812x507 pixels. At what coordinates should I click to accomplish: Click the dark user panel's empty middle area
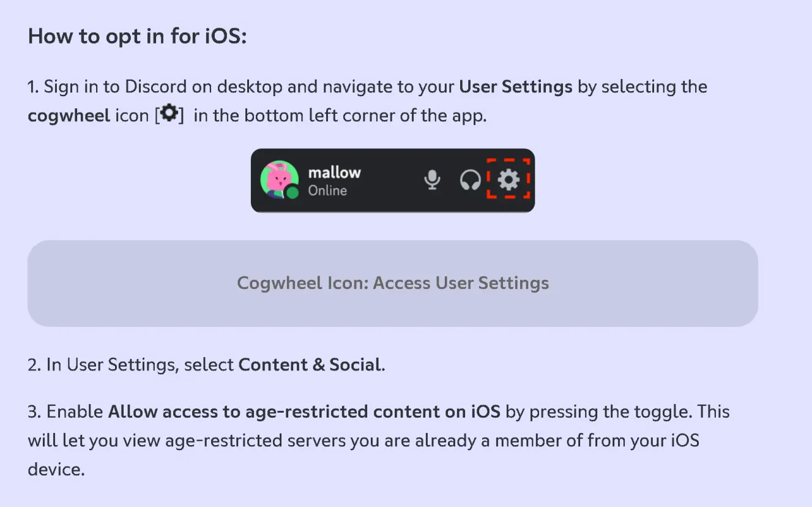pos(392,180)
